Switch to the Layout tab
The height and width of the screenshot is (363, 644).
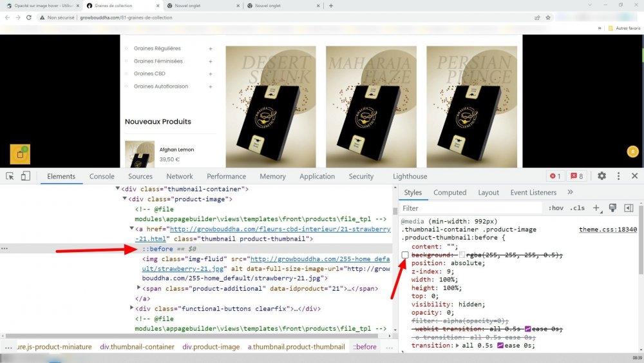click(488, 192)
